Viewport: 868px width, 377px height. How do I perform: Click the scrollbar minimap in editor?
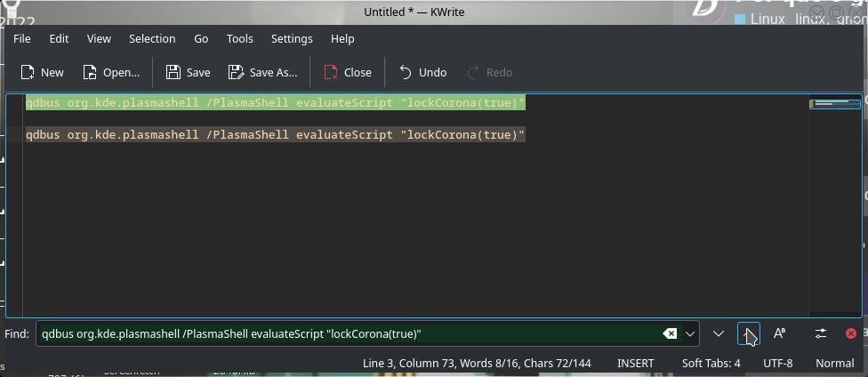coord(835,104)
